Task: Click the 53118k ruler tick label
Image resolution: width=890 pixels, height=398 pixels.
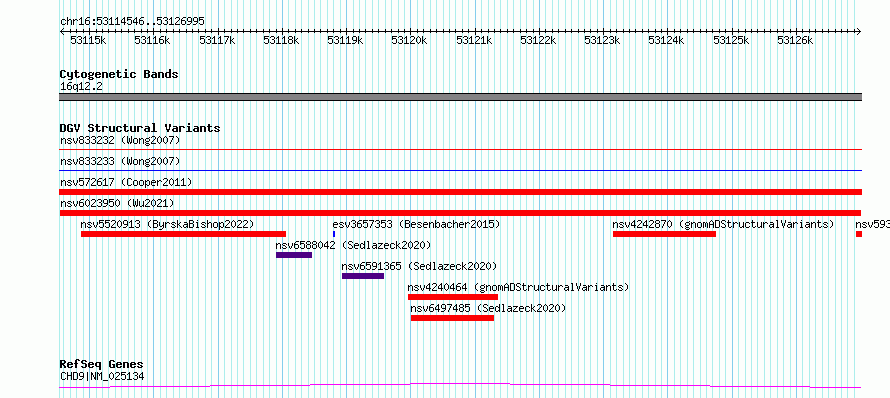Action: tap(281, 40)
